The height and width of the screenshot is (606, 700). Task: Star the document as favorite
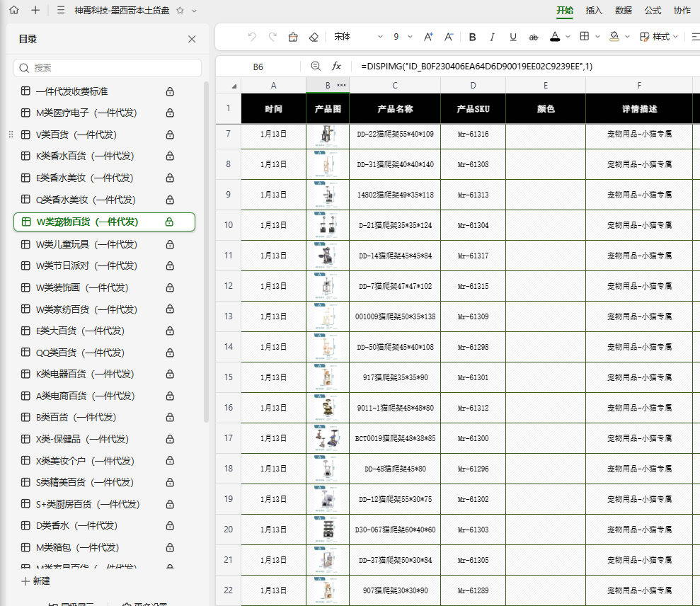pyautogui.click(x=180, y=11)
